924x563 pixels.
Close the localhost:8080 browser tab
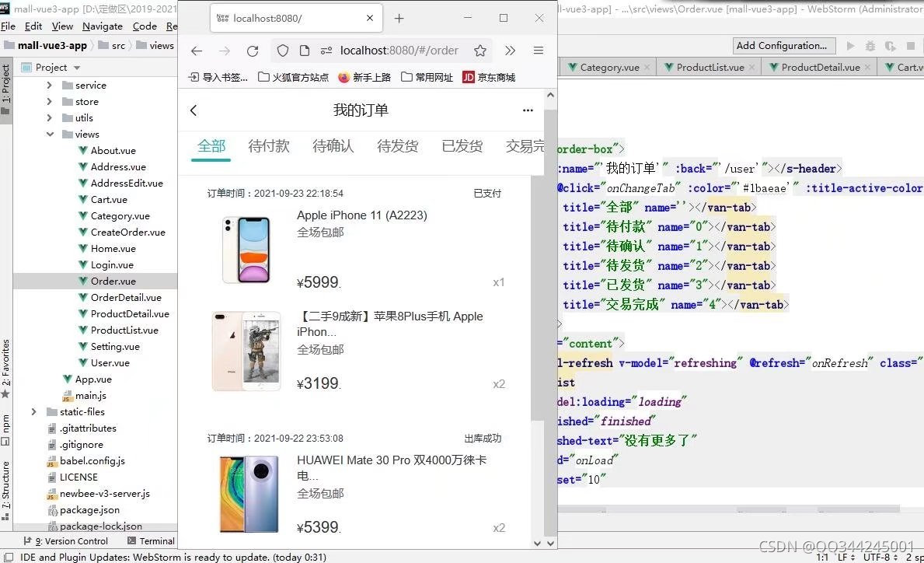[x=369, y=19]
